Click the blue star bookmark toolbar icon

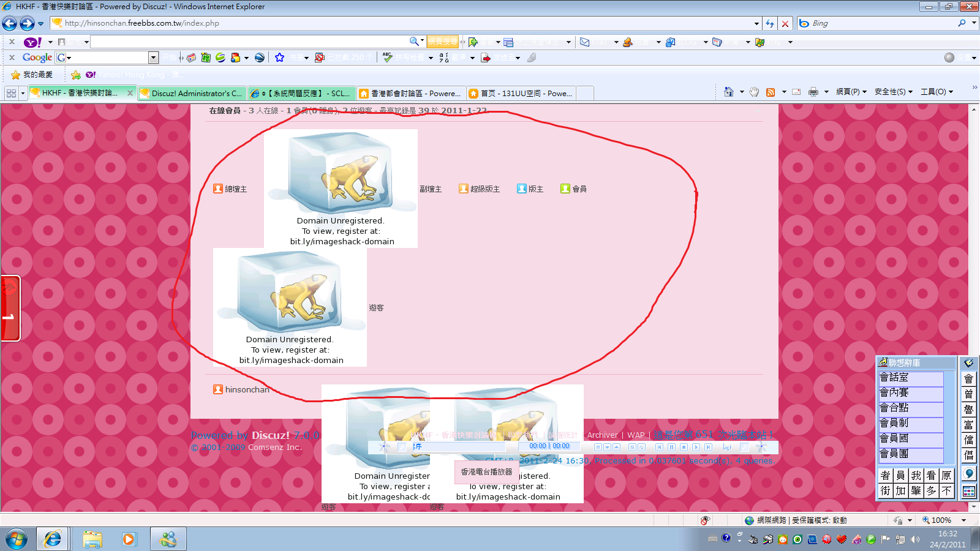point(279,58)
